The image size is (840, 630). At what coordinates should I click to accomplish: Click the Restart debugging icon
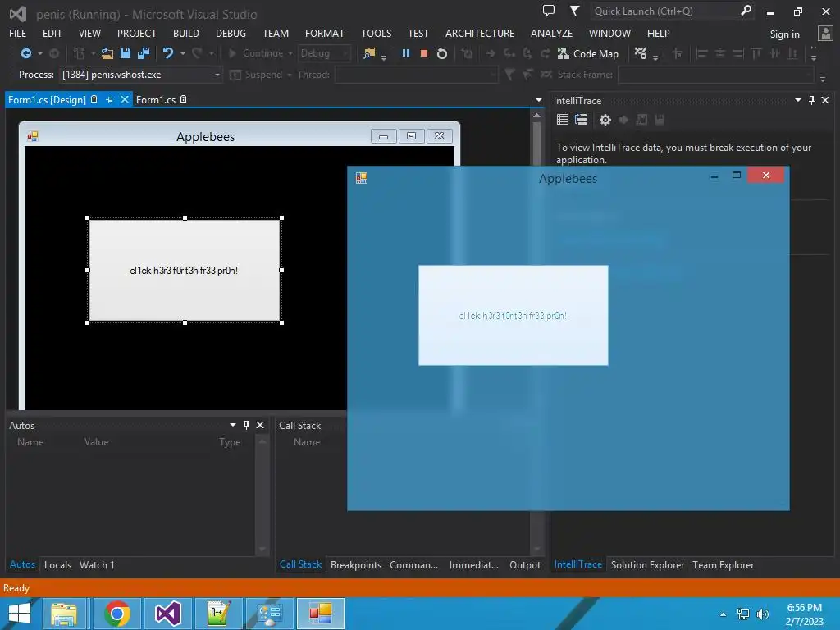pyautogui.click(x=442, y=53)
